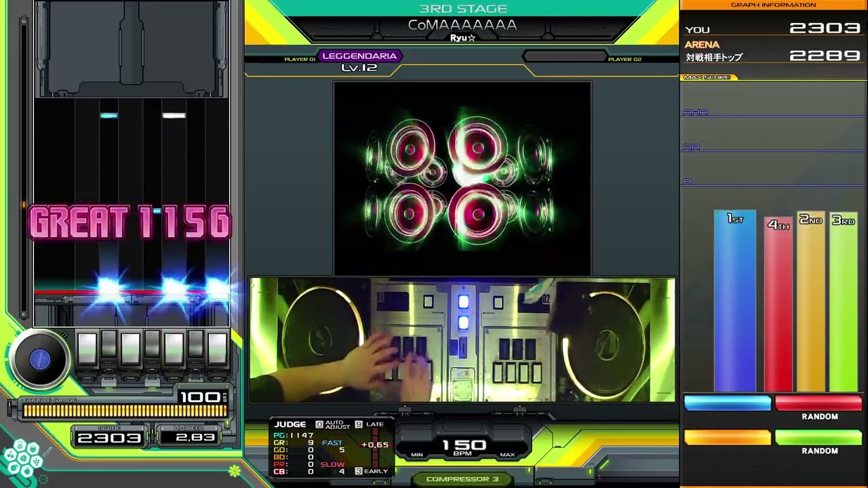Click the AUTO ADJUST 0 indicator

coord(333,425)
